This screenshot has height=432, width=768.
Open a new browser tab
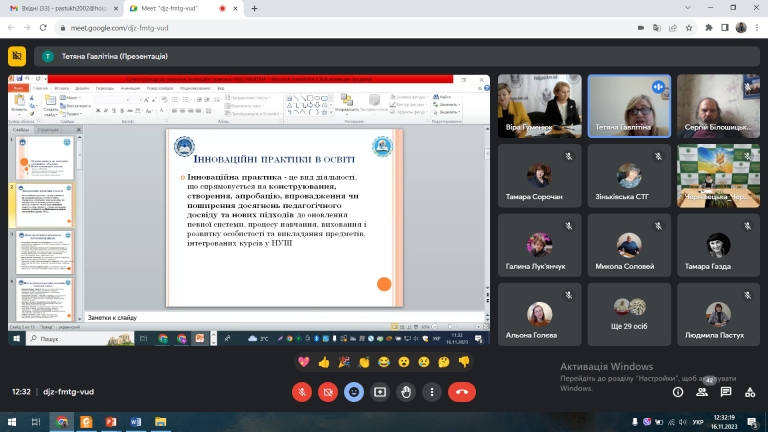click(x=254, y=8)
